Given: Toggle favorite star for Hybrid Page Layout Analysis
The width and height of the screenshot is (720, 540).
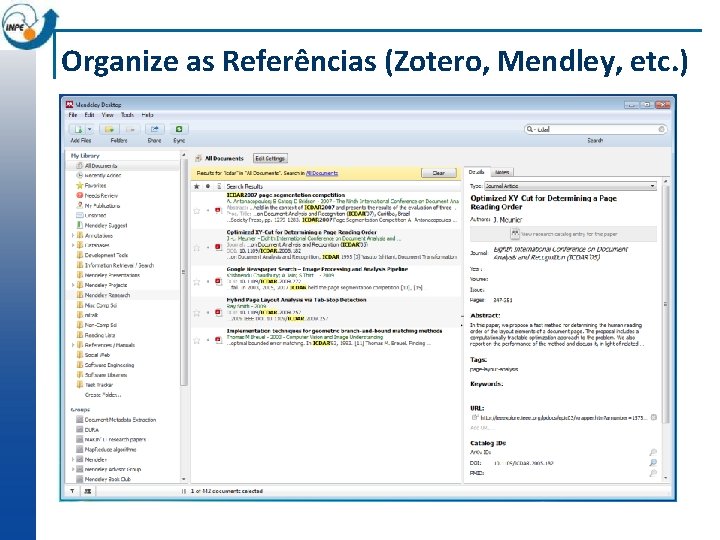Looking at the screenshot, I should coord(197,313).
